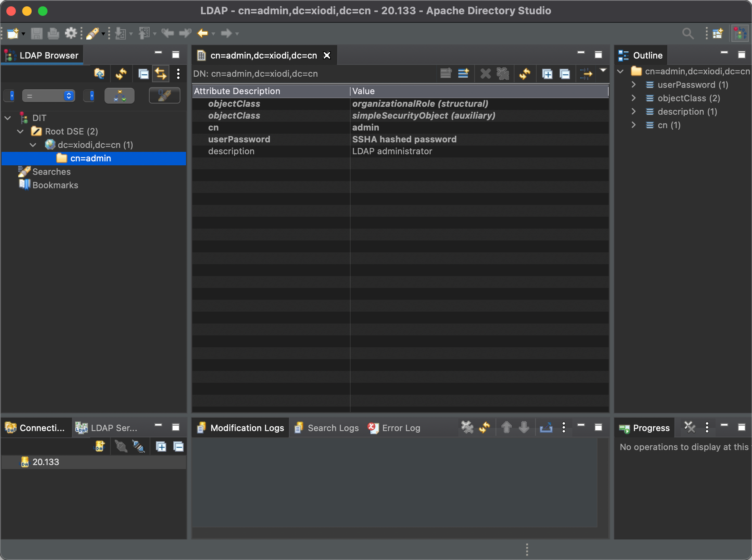The height and width of the screenshot is (560, 752).
Task: Click the Export icon in main toolbar
Action: pyautogui.click(x=144, y=33)
